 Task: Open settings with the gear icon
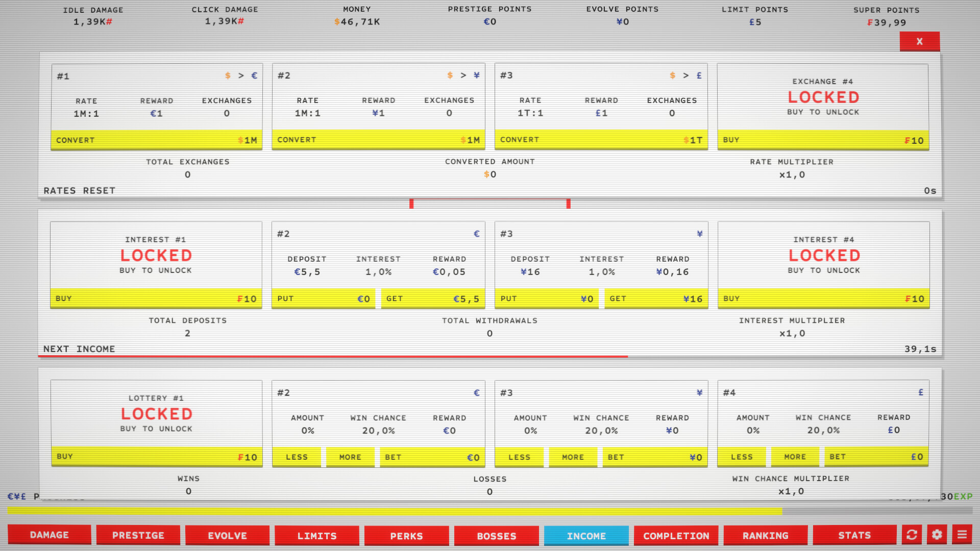pos(937,535)
